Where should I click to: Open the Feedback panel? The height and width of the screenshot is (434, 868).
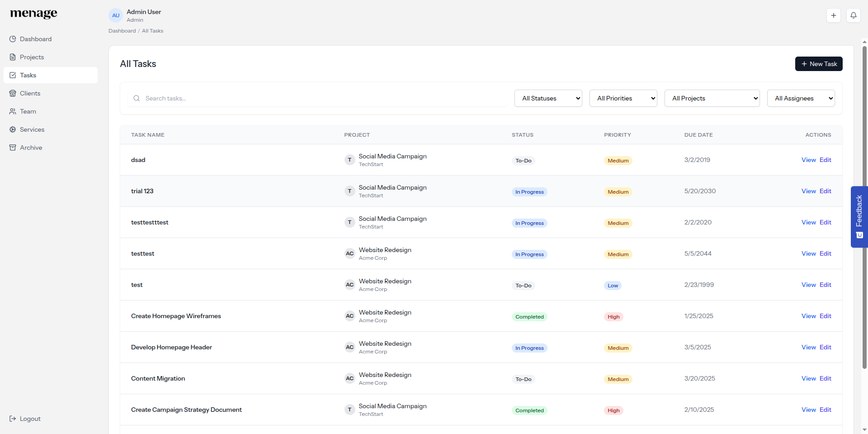tap(859, 216)
